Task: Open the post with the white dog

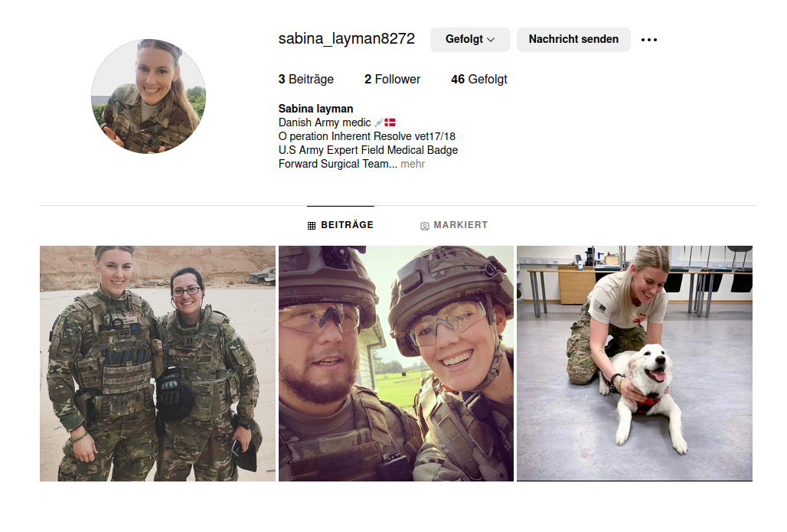Action: pyautogui.click(x=635, y=364)
